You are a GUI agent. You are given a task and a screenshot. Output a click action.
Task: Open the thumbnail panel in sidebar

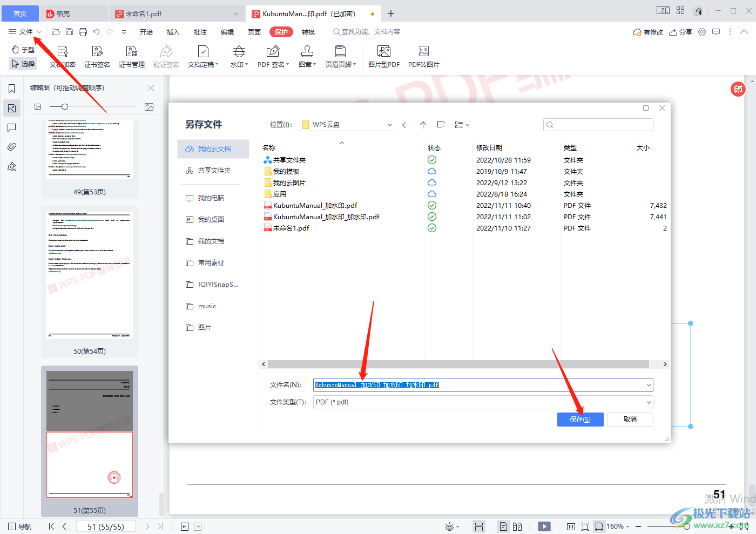pyautogui.click(x=12, y=108)
